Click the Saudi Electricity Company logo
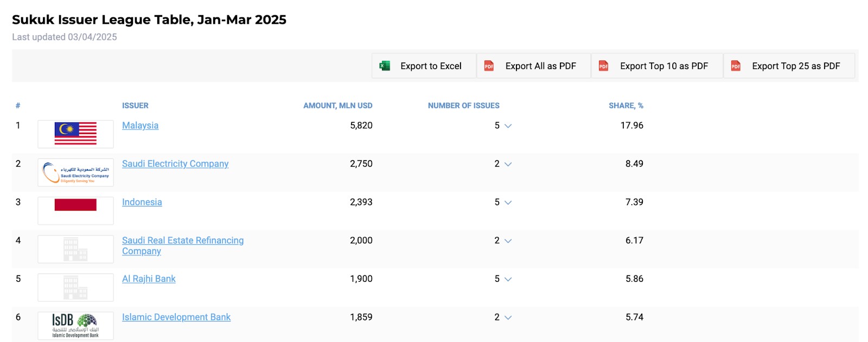The height and width of the screenshot is (342, 868). coord(75,173)
